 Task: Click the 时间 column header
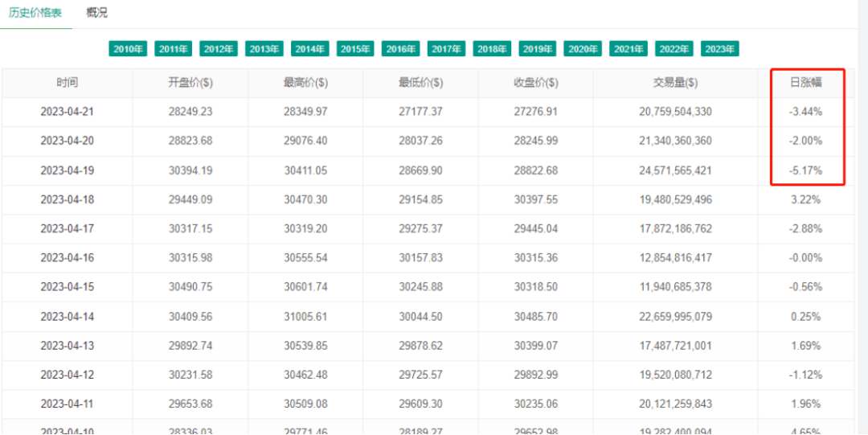click(68, 83)
